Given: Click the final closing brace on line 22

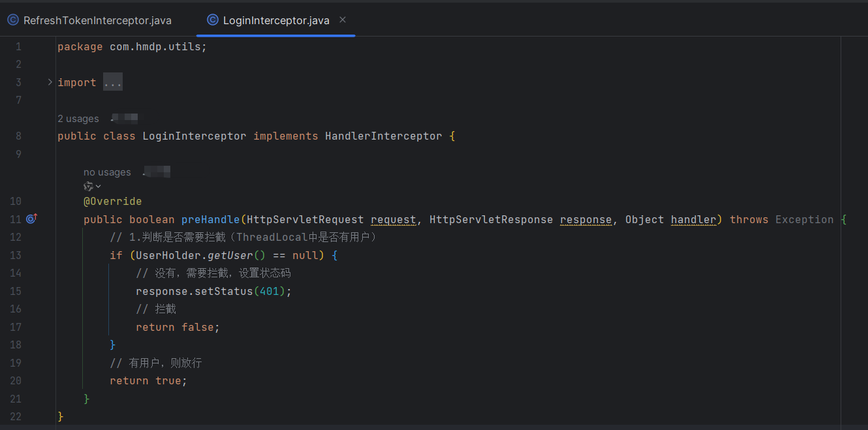Looking at the screenshot, I should click(61, 416).
